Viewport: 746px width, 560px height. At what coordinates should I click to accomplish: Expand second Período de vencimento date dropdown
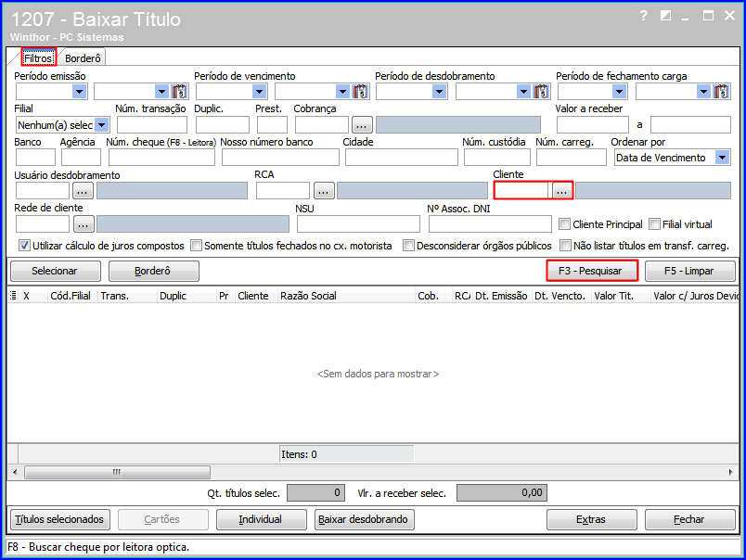pyautogui.click(x=342, y=91)
